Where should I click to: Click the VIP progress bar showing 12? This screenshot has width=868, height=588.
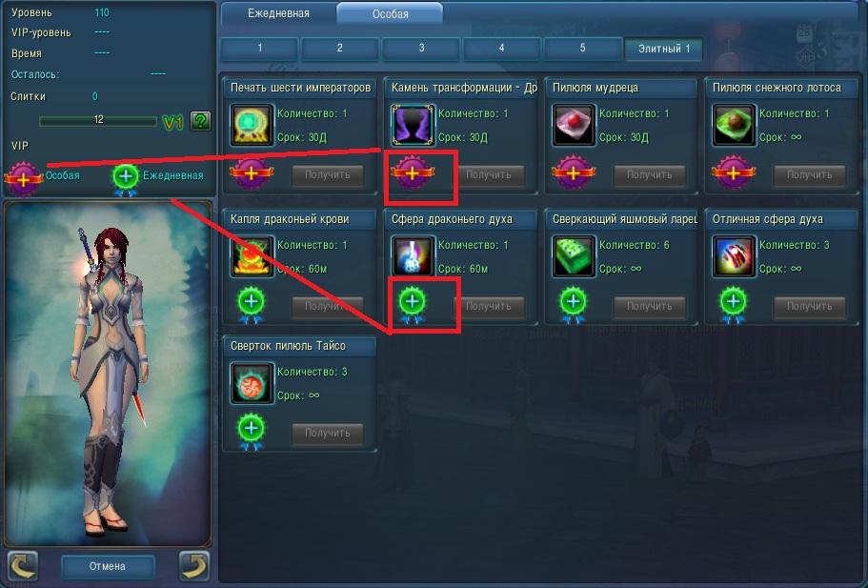pos(98,120)
